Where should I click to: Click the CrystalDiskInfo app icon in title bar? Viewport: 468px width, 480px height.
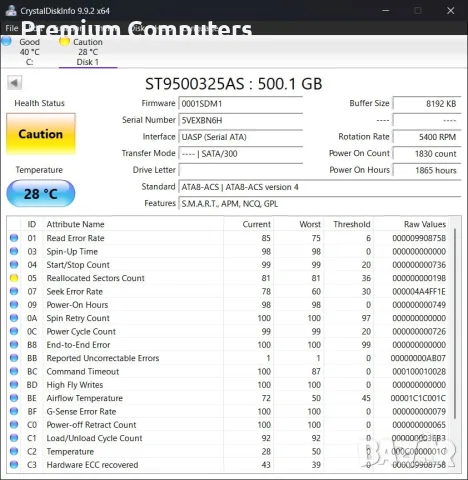pos(11,10)
